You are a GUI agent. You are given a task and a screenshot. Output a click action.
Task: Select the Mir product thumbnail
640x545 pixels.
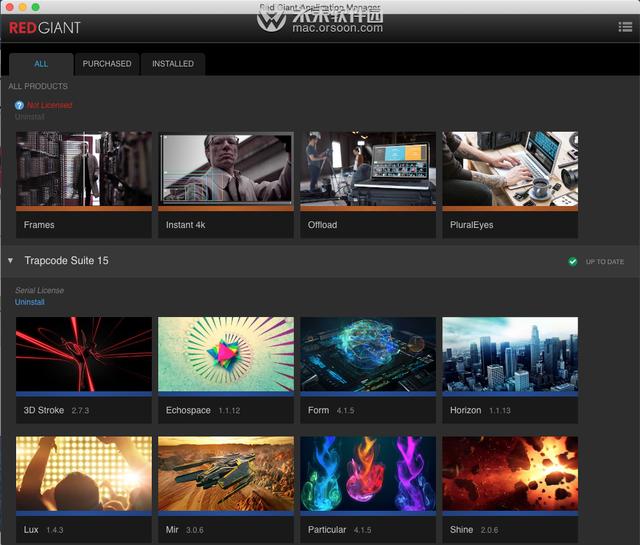pos(226,473)
